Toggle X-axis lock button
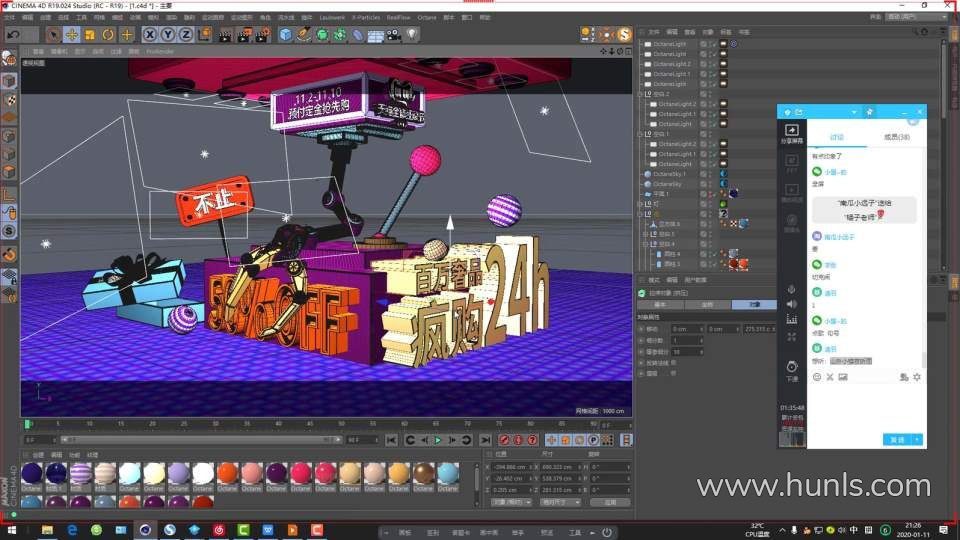The image size is (960, 540). pyautogui.click(x=150, y=35)
